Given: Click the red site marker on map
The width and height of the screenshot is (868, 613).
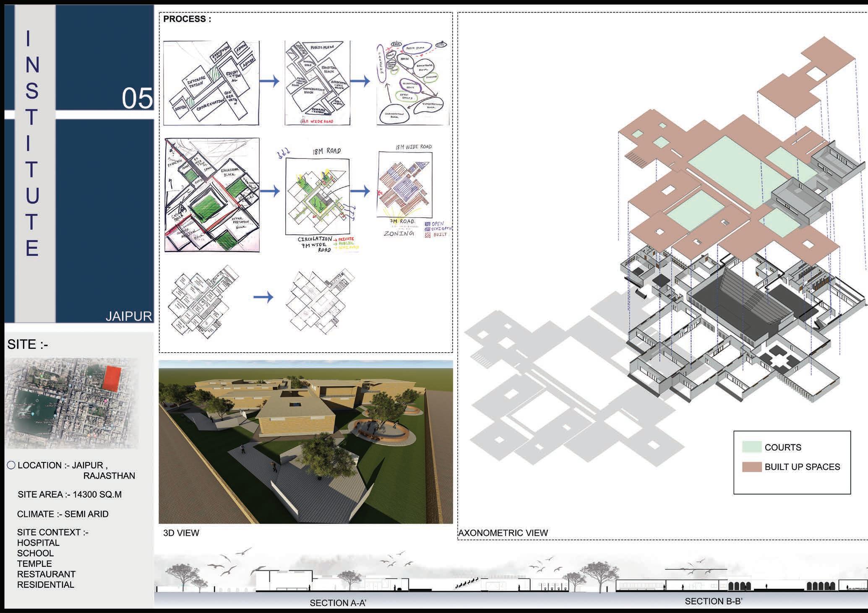Looking at the screenshot, I should click(112, 378).
